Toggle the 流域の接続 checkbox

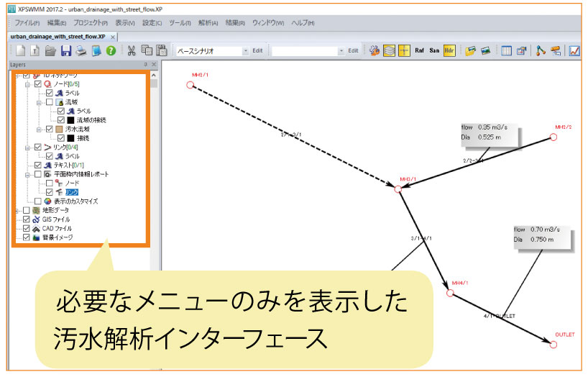pos(61,120)
